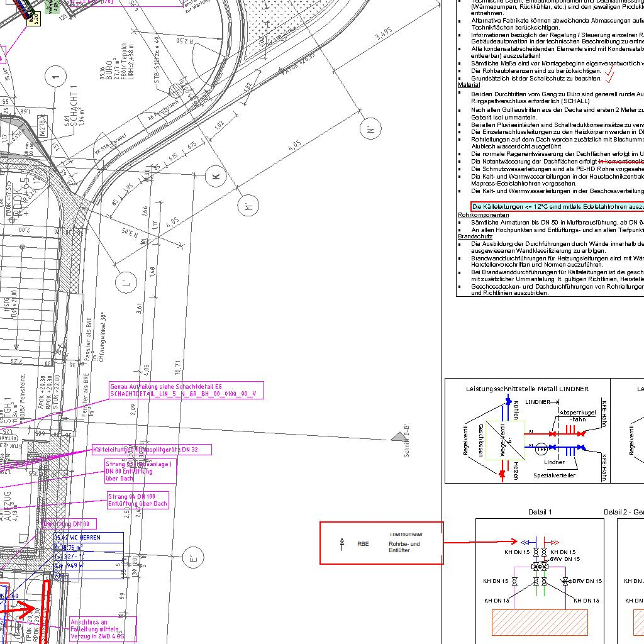Click the axis bubble numbered 1
This screenshot has height=644, width=644.
click(57, 77)
